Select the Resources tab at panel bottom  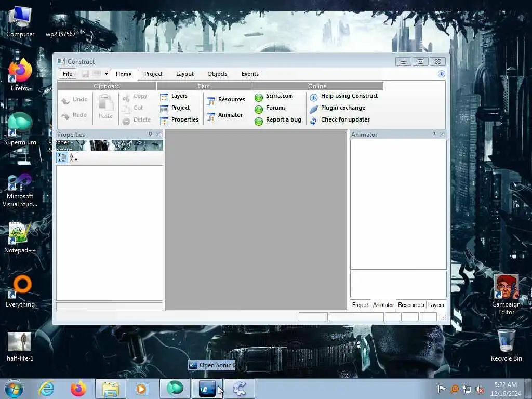tap(411, 305)
